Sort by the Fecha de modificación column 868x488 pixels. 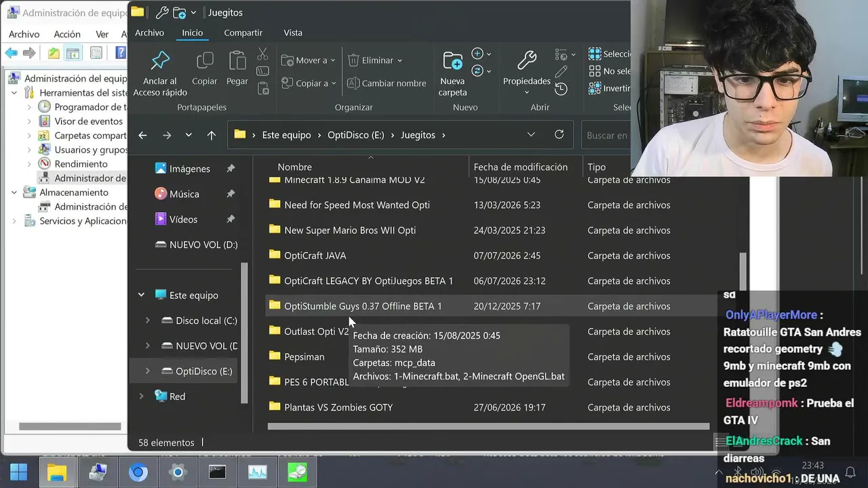pyautogui.click(x=521, y=167)
